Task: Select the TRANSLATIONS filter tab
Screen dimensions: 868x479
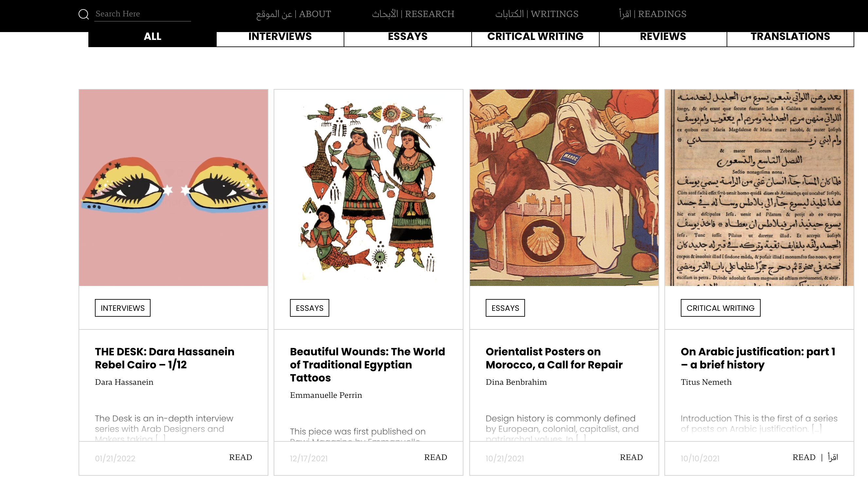Action: 790,37
